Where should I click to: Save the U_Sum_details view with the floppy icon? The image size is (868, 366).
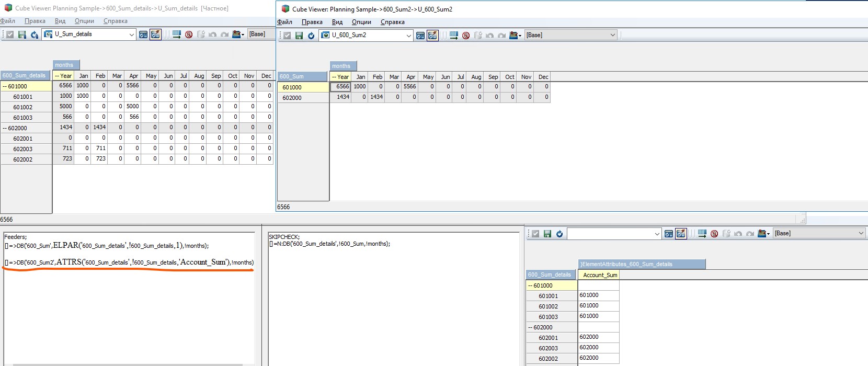[22, 35]
